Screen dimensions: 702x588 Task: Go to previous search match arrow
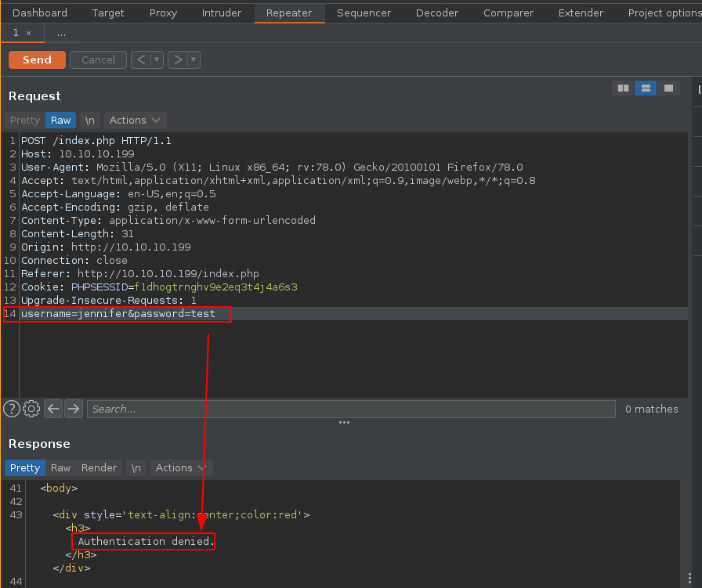[53, 408]
